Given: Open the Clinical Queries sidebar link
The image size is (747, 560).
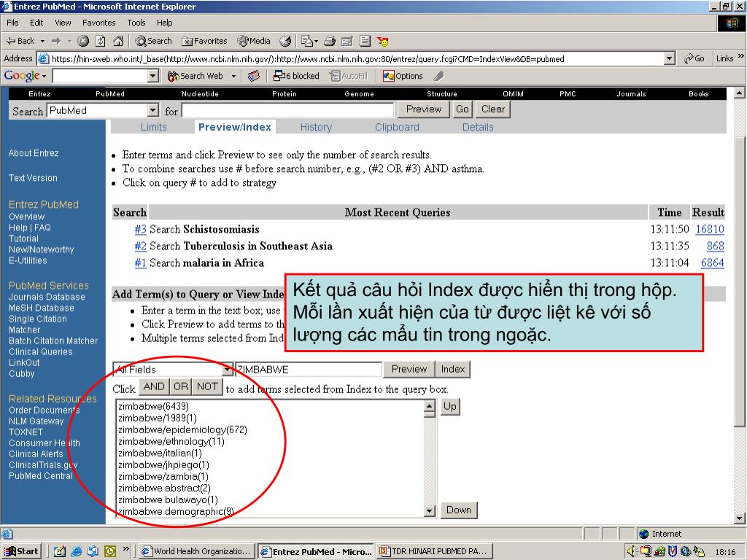Looking at the screenshot, I should pos(41,351).
